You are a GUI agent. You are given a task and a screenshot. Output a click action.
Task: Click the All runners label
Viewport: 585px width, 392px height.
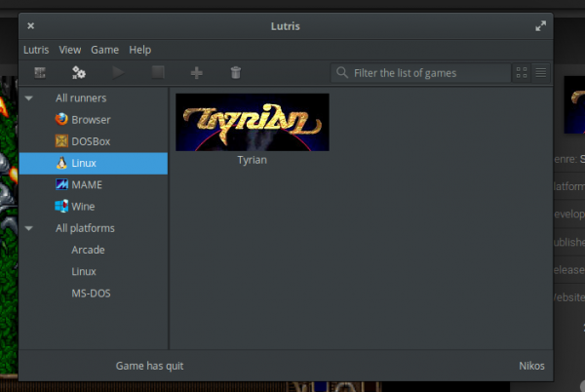81,98
